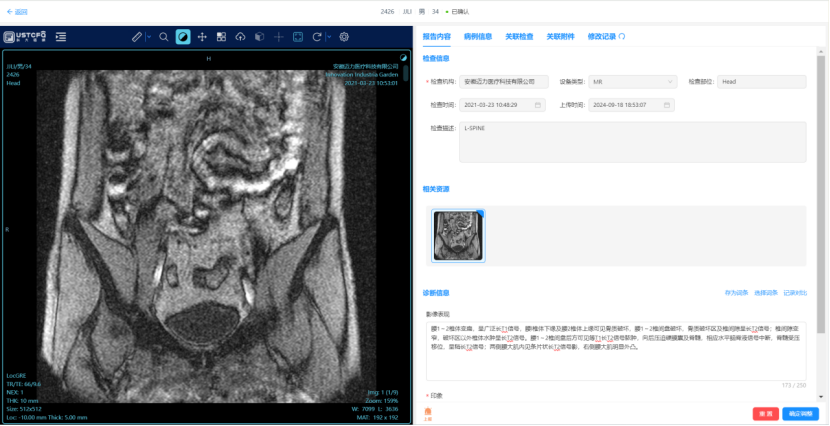Open the 3D cube view tool
The image size is (830, 426).
(259, 37)
